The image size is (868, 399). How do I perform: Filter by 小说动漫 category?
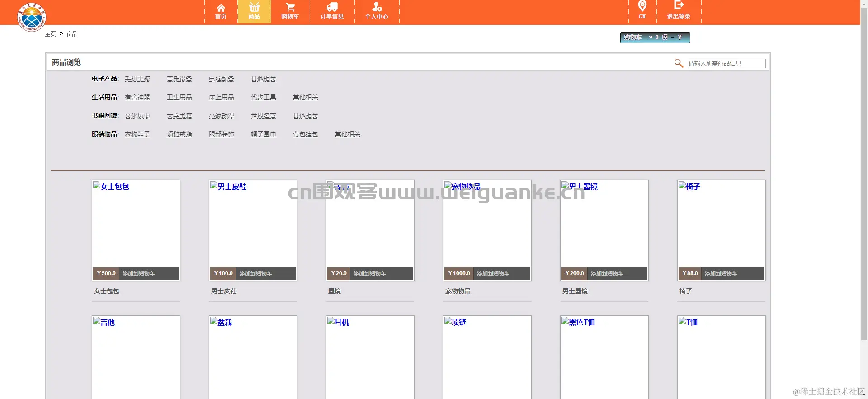click(222, 116)
